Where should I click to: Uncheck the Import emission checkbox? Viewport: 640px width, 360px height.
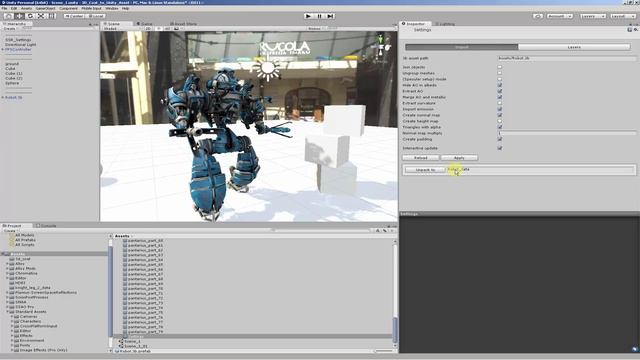(500, 109)
